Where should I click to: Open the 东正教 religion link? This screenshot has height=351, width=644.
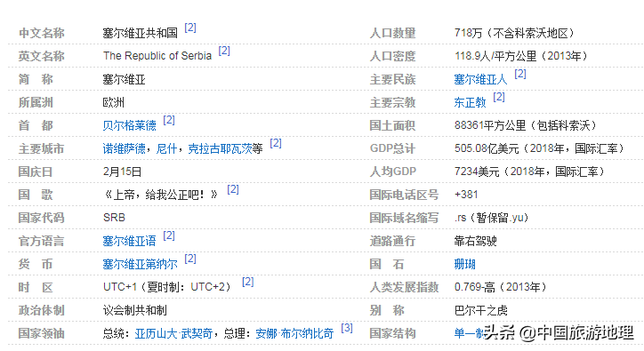[470, 102]
